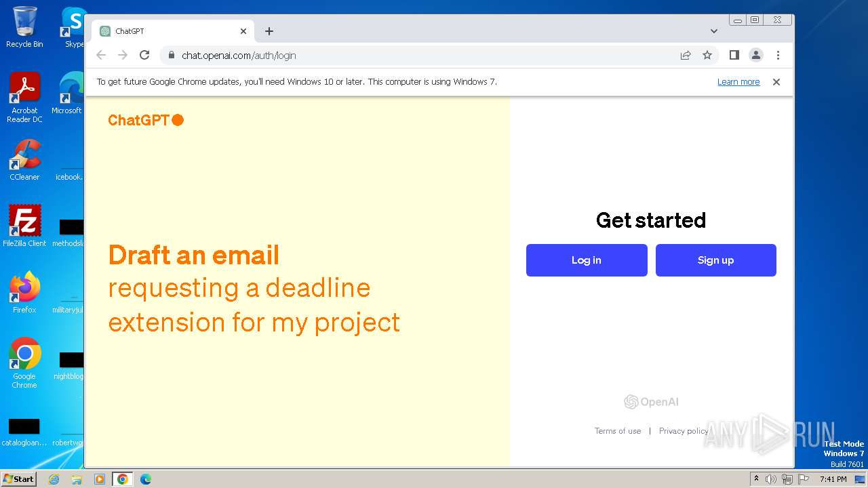The image size is (868, 488).
Task: Open network tray icon
Action: 787,479
